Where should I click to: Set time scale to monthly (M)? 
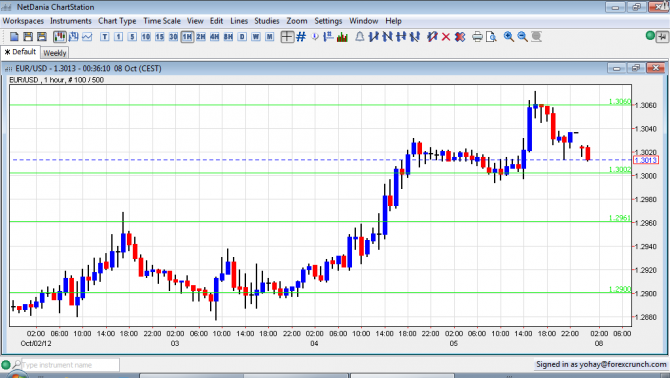coord(269,37)
